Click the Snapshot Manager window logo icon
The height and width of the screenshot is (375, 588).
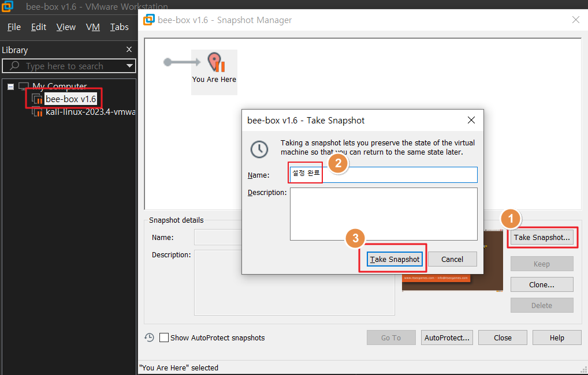pyautogui.click(x=149, y=20)
